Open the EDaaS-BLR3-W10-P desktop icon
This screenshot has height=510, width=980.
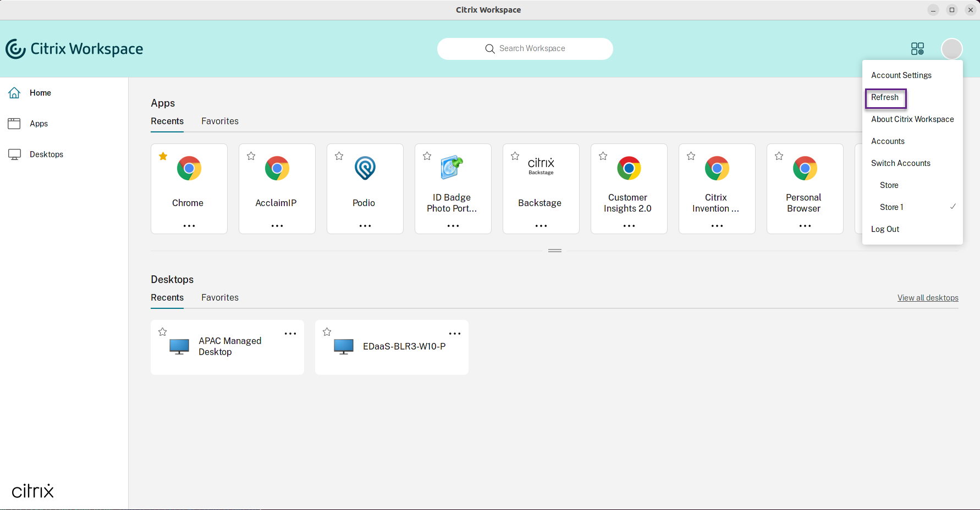(x=344, y=347)
